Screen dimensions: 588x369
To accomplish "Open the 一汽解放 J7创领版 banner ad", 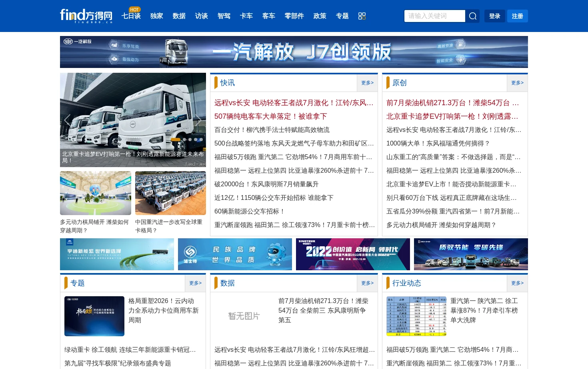I will coord(294,52).
